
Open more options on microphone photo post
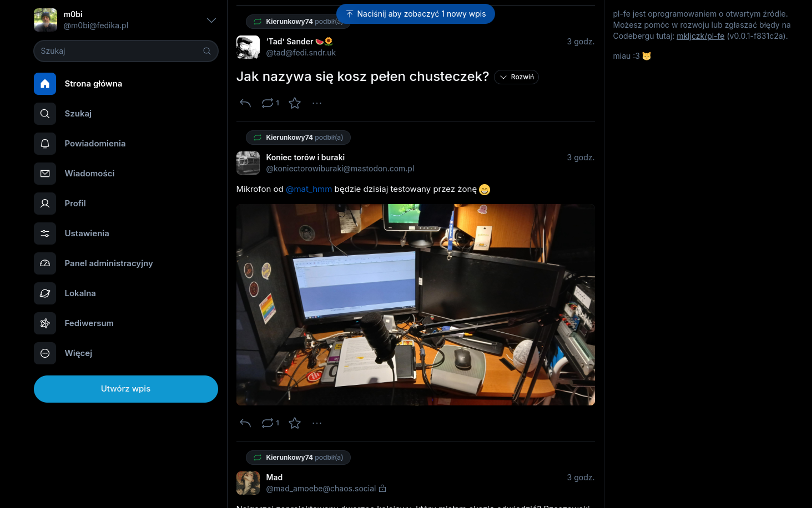[x=317, y=423]
